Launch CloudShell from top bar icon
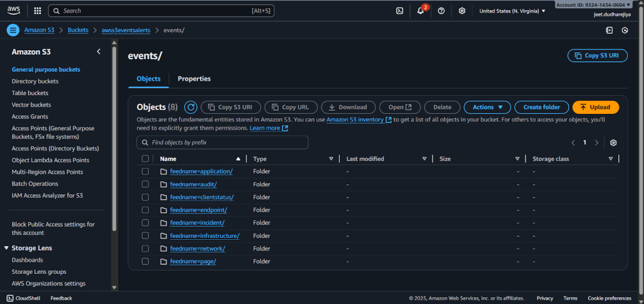644x304 pixels. (x=399, y=11)
